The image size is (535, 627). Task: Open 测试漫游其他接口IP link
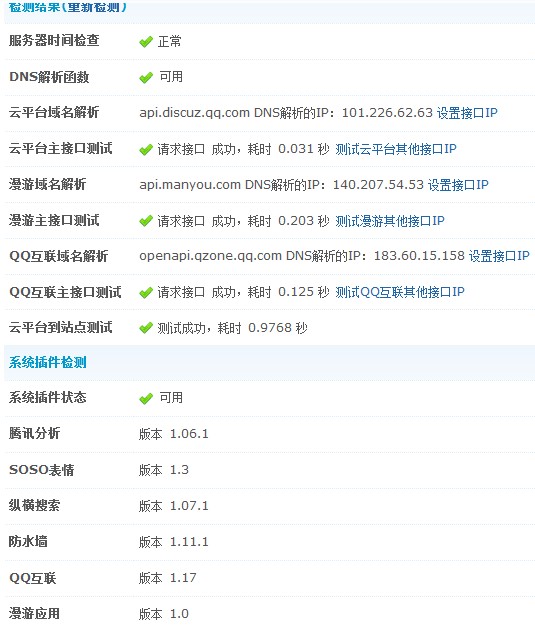390,221
